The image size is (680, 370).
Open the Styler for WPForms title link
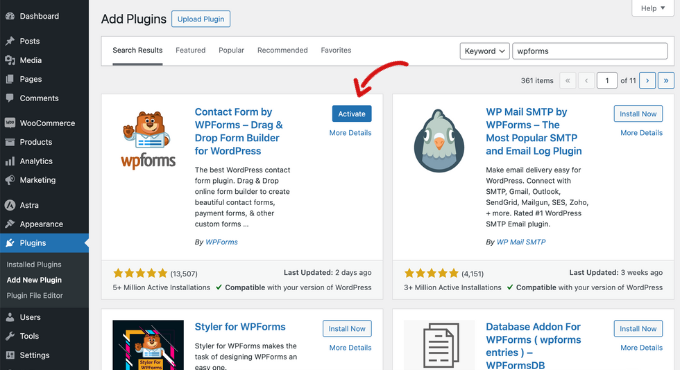(x=240, y=327)
